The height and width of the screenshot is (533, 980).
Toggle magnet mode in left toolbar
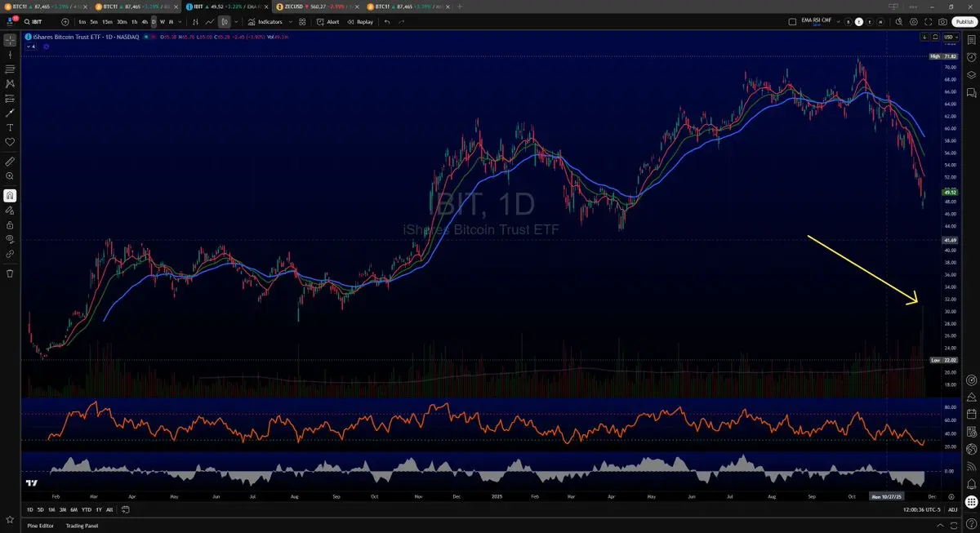click(x=10, y=195)
